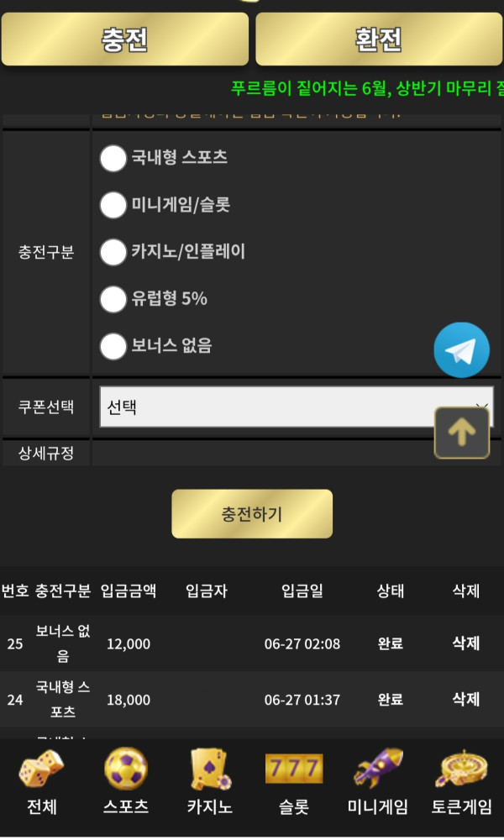Select the 777 슬롯 icon
This screenshot has width=504, height=840.
pos(294,769)
